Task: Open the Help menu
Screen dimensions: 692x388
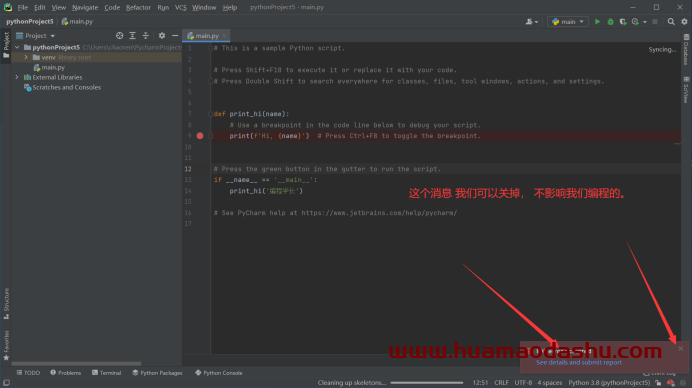Action: pyautogui.click(x=229, y=8)
